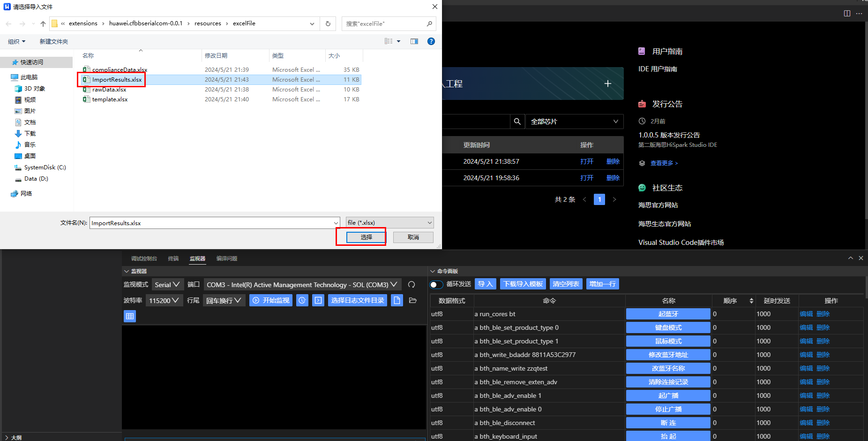The height and width of the screenshot is (441, 868).
Task: Click the refresh serial port list icon
Action: click(x=412, y=285)
